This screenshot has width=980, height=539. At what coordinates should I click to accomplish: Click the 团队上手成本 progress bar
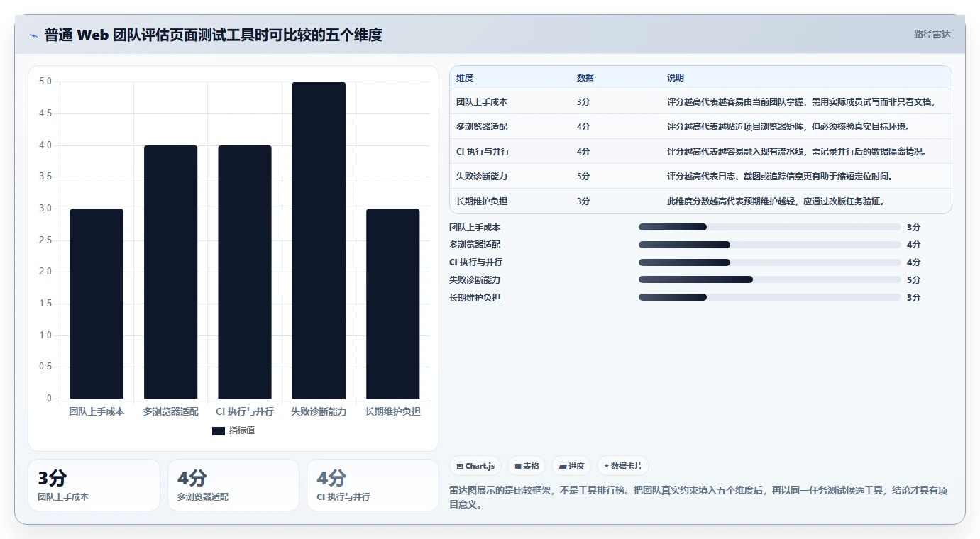click(770, 227)
